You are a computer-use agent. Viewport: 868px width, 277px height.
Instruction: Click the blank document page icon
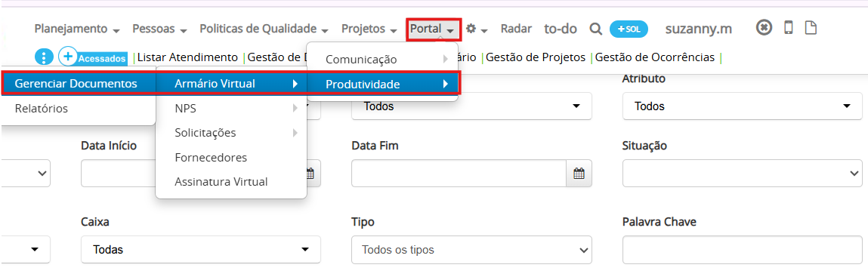coord(811,28)
